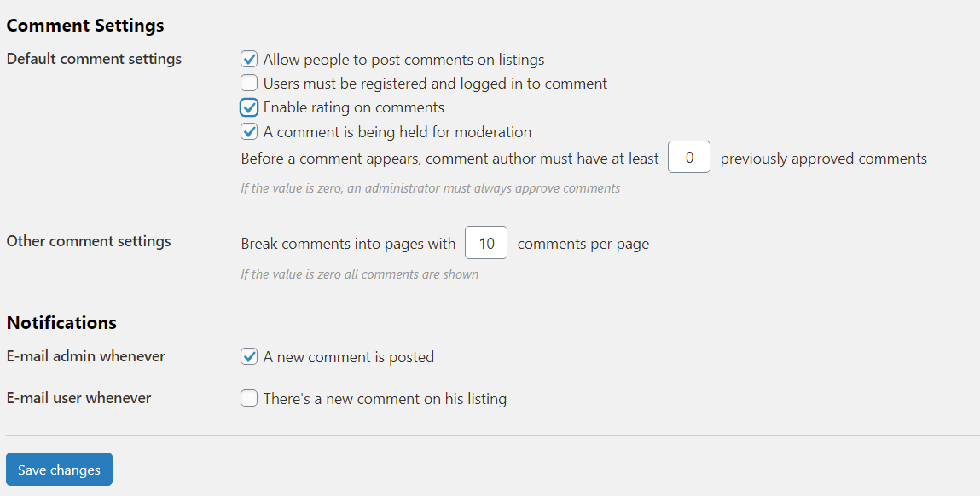Click the Default comment settings label

(x=94, y=59)
